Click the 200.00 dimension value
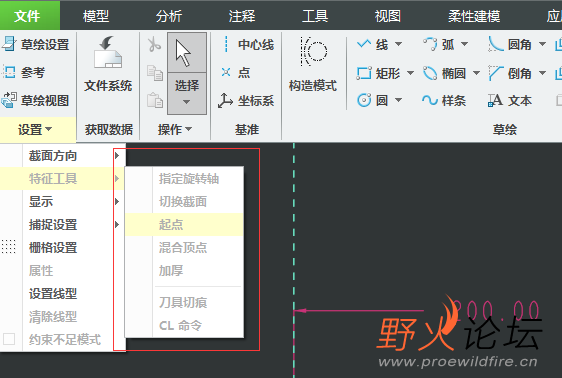 pyautogui.click(x=495, y=310)
